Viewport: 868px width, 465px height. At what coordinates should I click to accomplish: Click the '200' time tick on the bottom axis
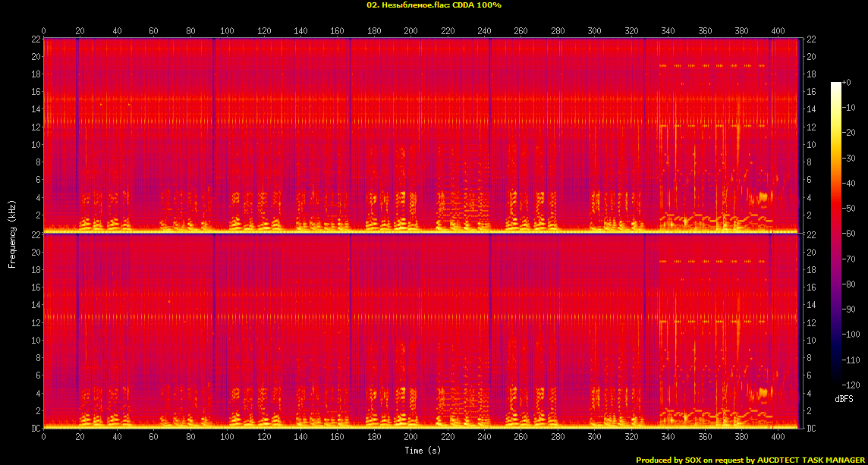click(410, 438)
